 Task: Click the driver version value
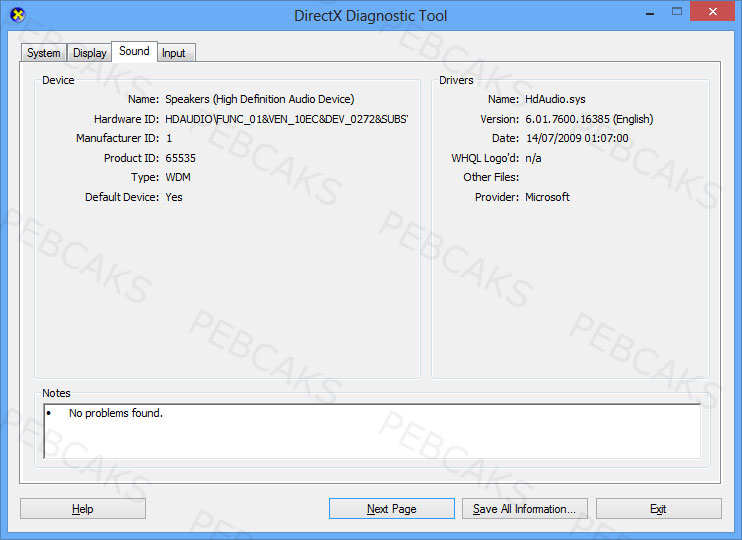point(589,119)
